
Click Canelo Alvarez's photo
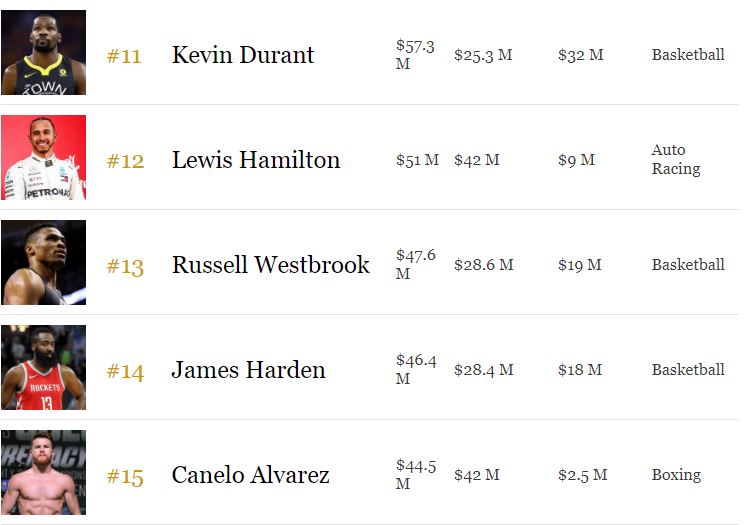click(x=43, y=472)
